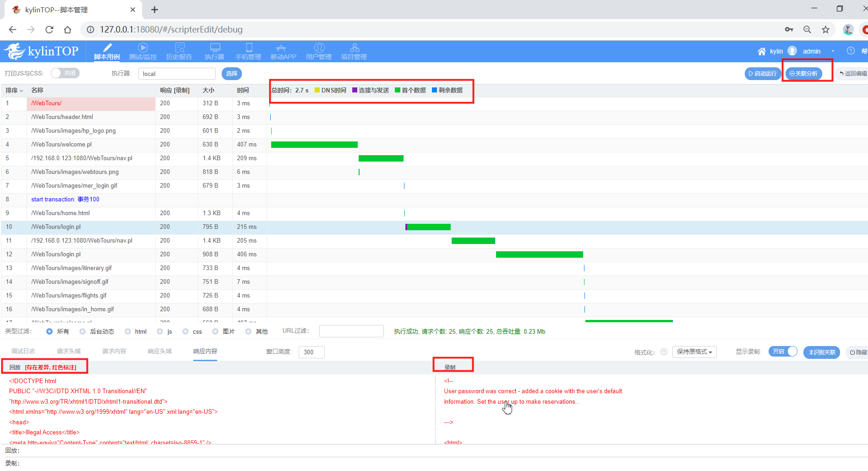Click the green bar for welcome.pl
Image resolution: width=868 pixels, height=471 pixels.
pyautogui.click(x=314, y=145)
